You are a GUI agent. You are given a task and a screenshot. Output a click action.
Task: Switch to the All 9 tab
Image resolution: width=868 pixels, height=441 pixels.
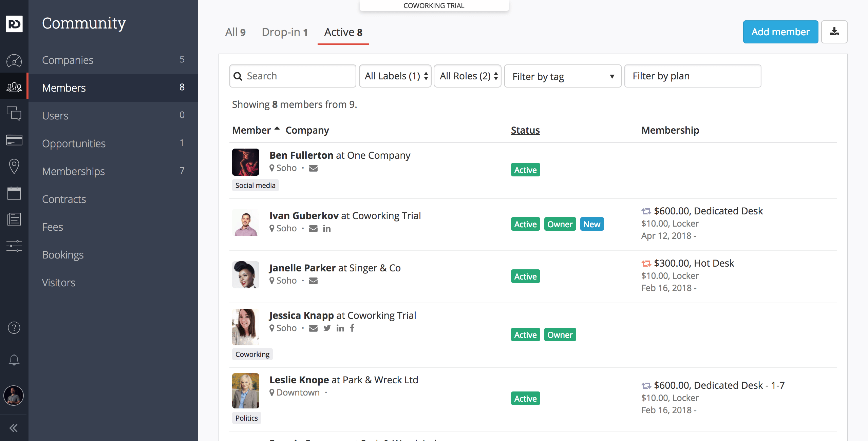pyautogui.click(x=235, y=32)
